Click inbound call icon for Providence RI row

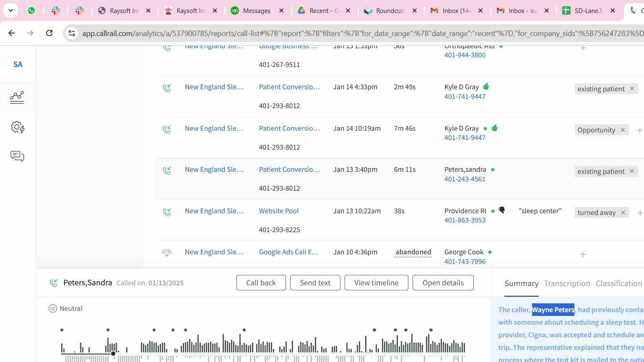click(x=167, y=212)
